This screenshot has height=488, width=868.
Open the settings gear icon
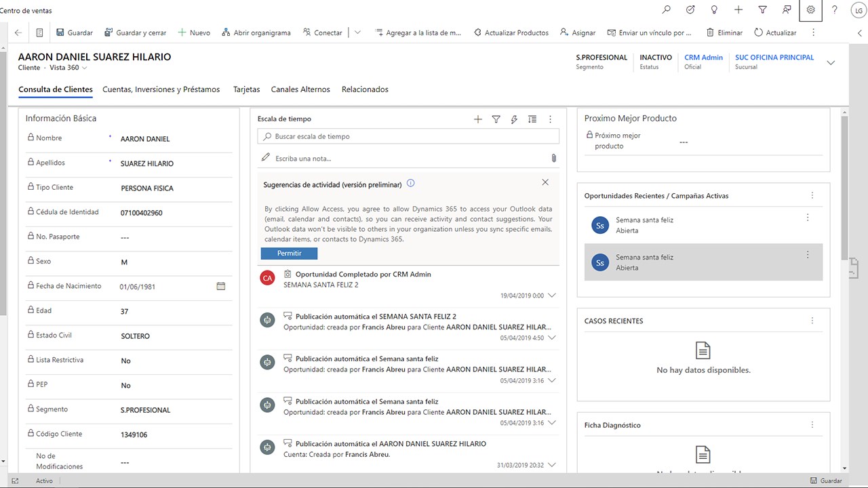[x=810, y=10]
